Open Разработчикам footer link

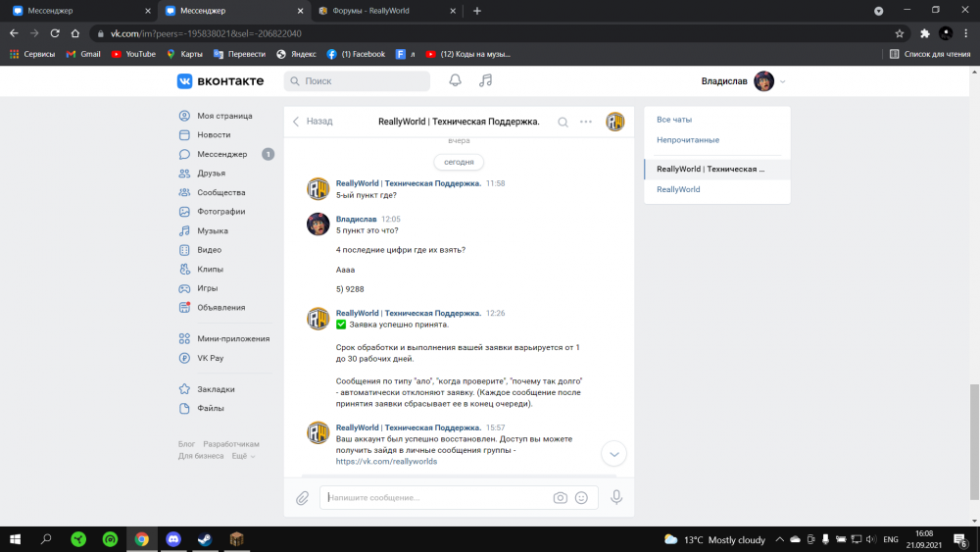230,444
